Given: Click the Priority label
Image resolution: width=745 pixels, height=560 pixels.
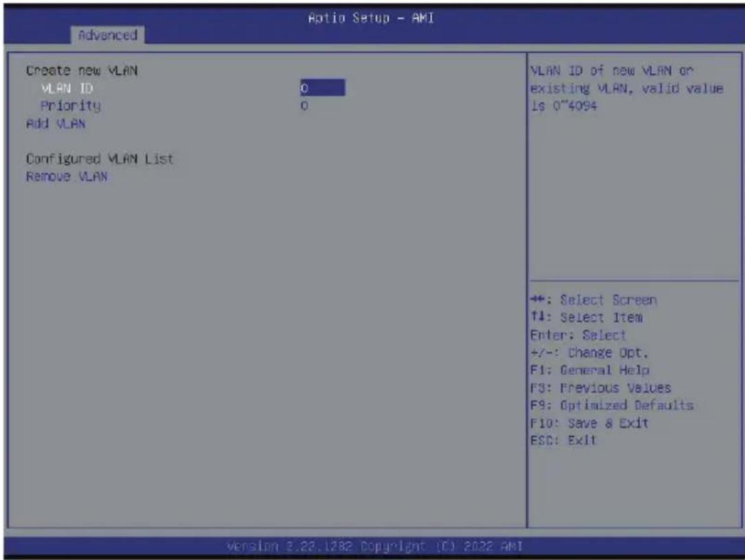Looking at the screenshot, I should [x=70, y=106].
